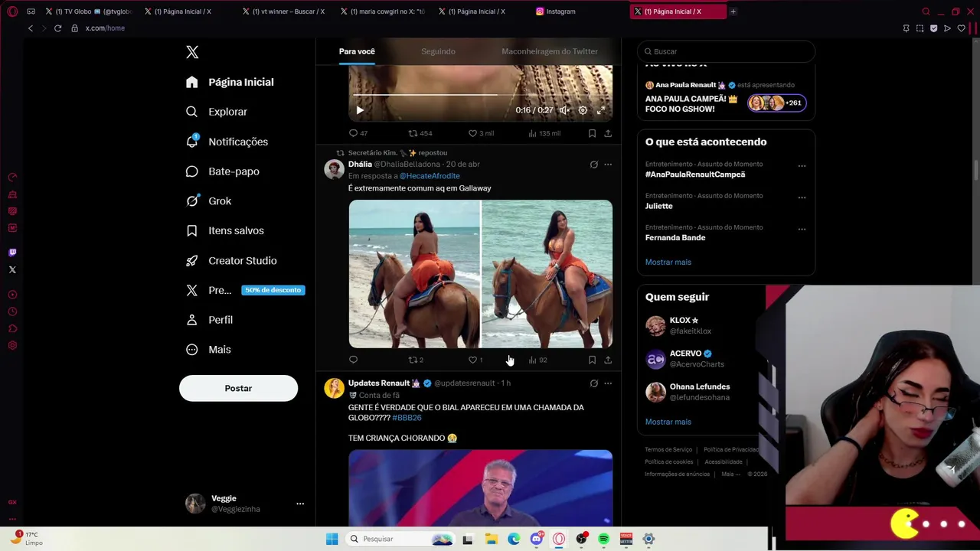
Task: Open Grok action on Updates Renault post
Action: point(593,383)
